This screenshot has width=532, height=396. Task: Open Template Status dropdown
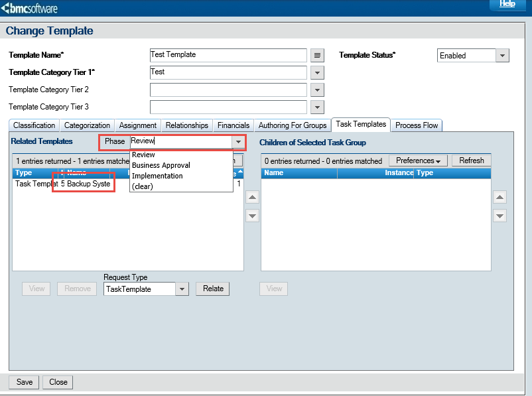coord(502,56)
